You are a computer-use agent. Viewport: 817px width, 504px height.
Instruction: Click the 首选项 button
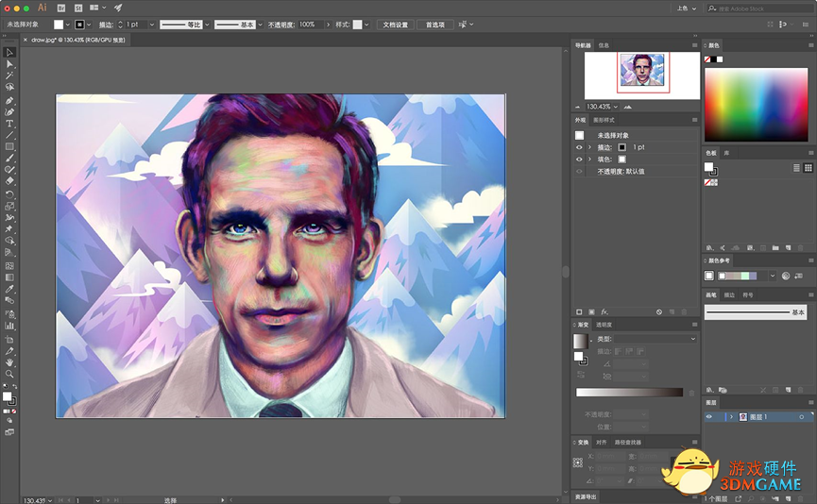pyautogui.click(x=435, y=25)
